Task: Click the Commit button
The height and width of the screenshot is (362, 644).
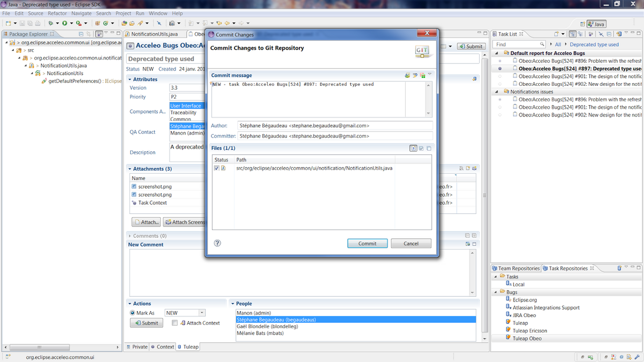Action: point(367,243)
